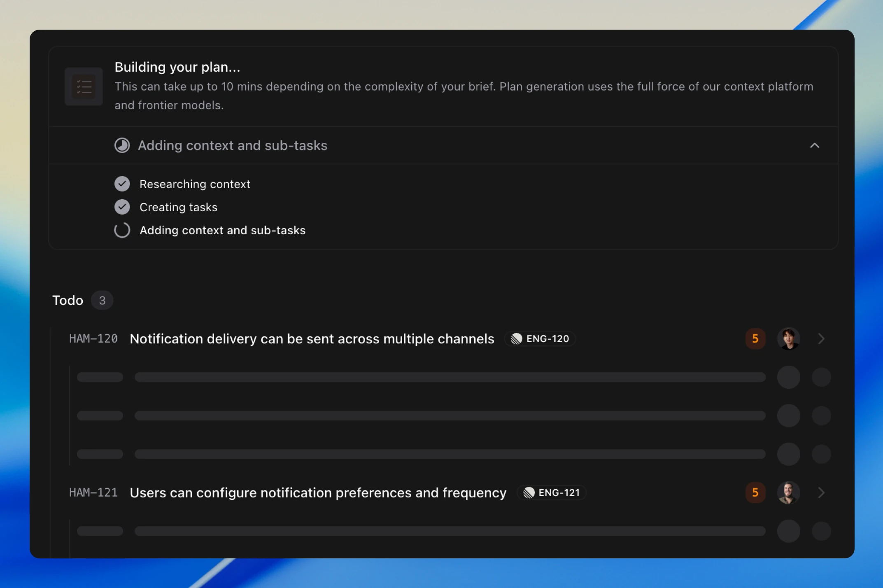Click the Creating tasks checkmark

(x=122, y=207)
